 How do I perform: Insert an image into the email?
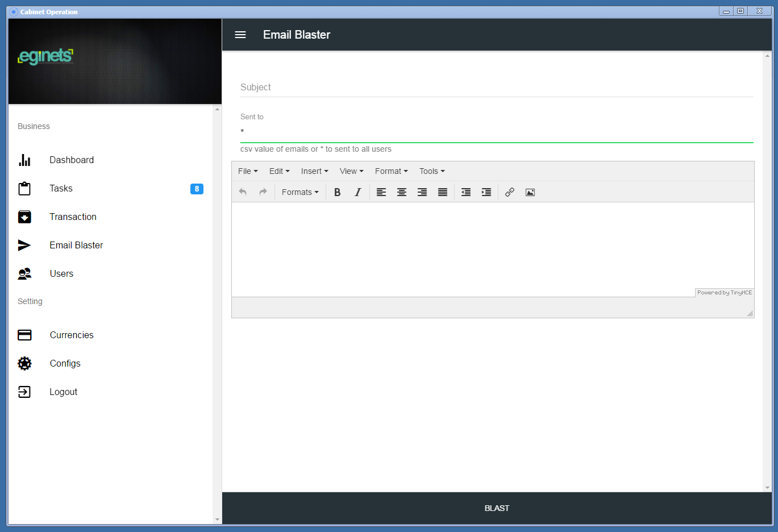tap(530, 192)
